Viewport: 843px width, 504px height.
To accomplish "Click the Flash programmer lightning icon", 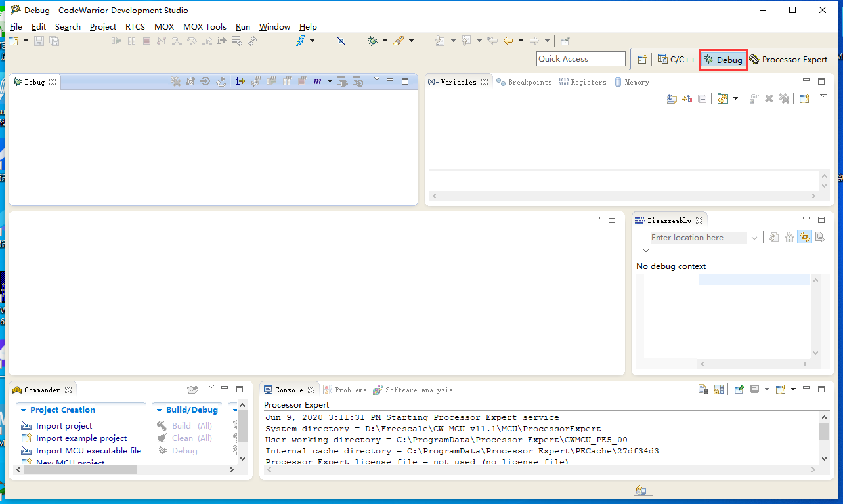I will tap(301, 41).
